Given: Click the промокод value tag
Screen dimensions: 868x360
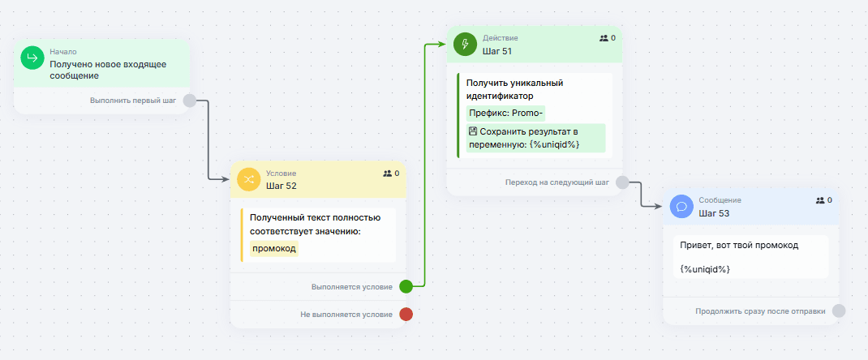Looking at the screenshot, I should click(x=274, y=248).
